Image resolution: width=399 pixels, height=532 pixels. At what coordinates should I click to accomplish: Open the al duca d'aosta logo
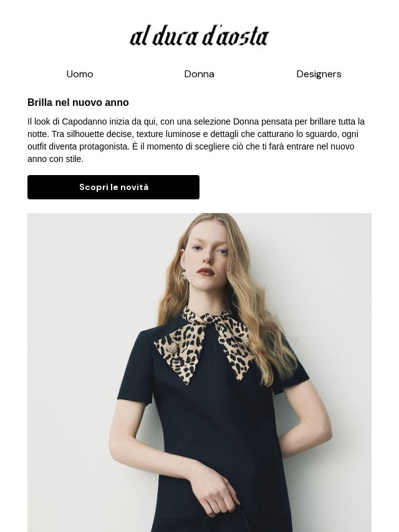199,36
